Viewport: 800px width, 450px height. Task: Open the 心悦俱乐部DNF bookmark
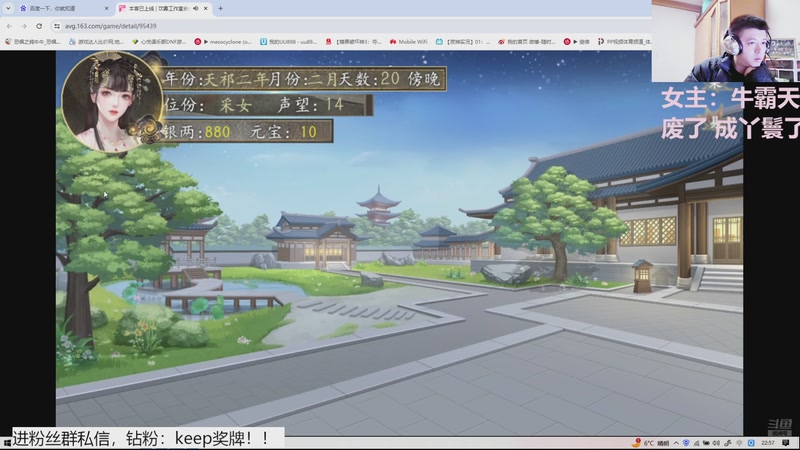tap(159, 42)
